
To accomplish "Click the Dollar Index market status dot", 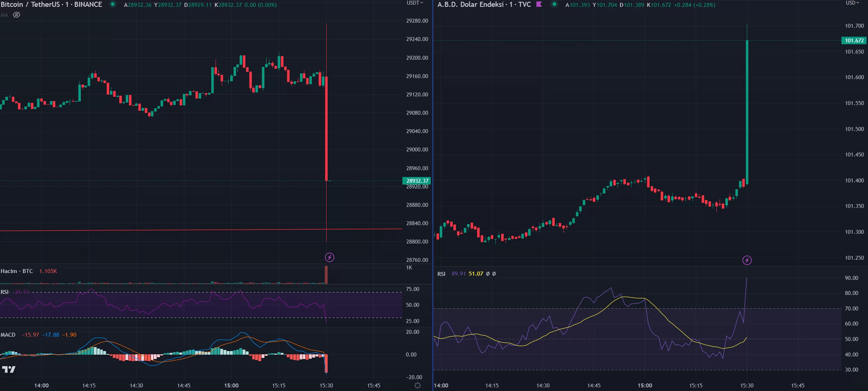I will point(554,4).
